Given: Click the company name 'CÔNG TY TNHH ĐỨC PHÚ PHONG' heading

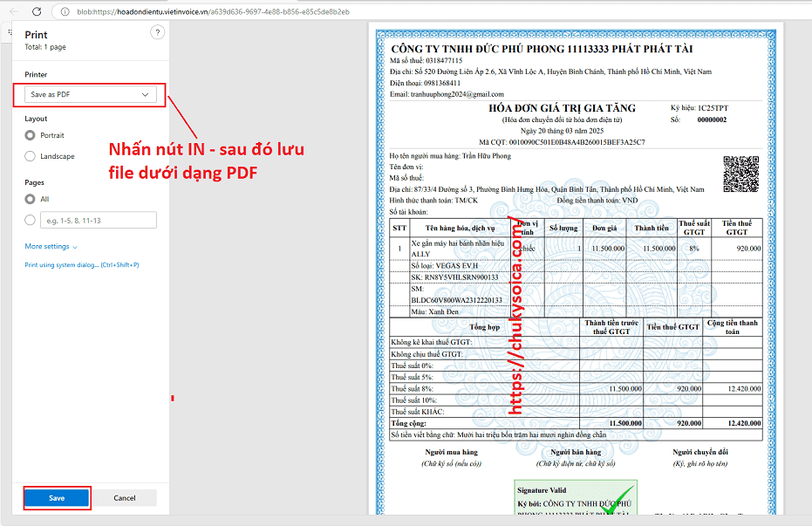Looking at the screenshot, I should tap(542, 49).
